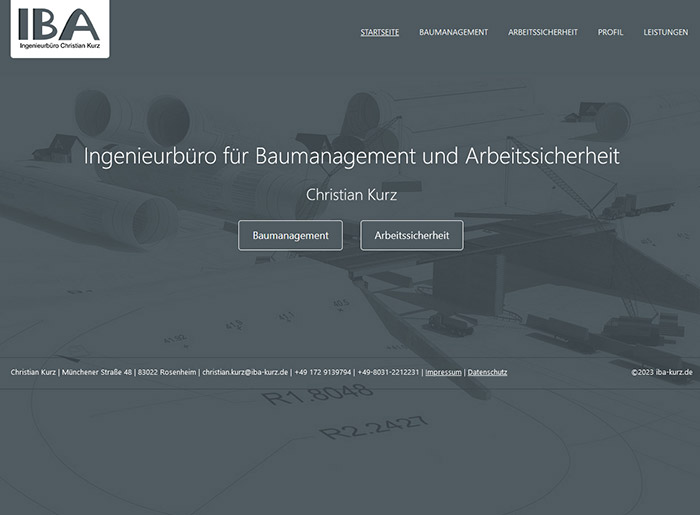
Task: Click the main heading Ingenieurbüro für Baumanagement
Action: click(x=351, y=157)
